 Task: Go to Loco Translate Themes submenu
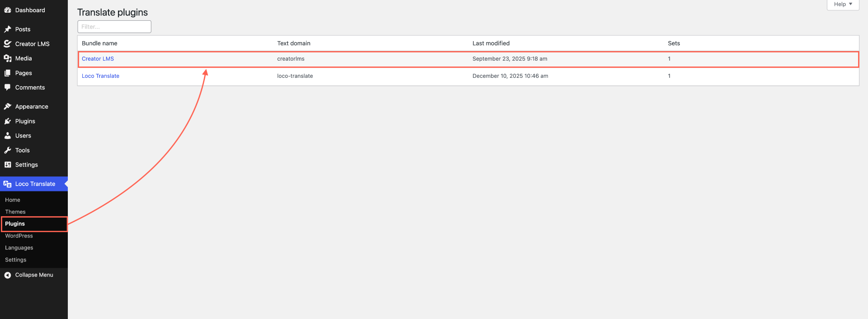[15, 212]
